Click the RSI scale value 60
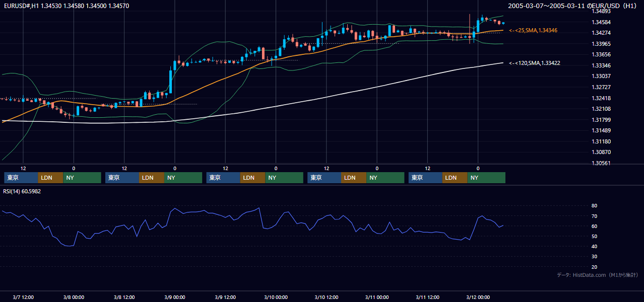 pos(594,226)
